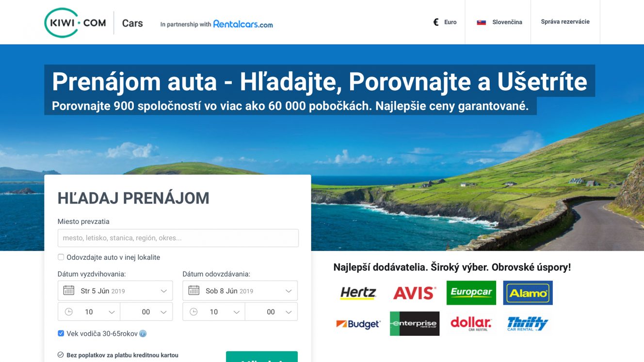
Task: Click the Europcar supplier logo
Action: click(x=471, y=293)
